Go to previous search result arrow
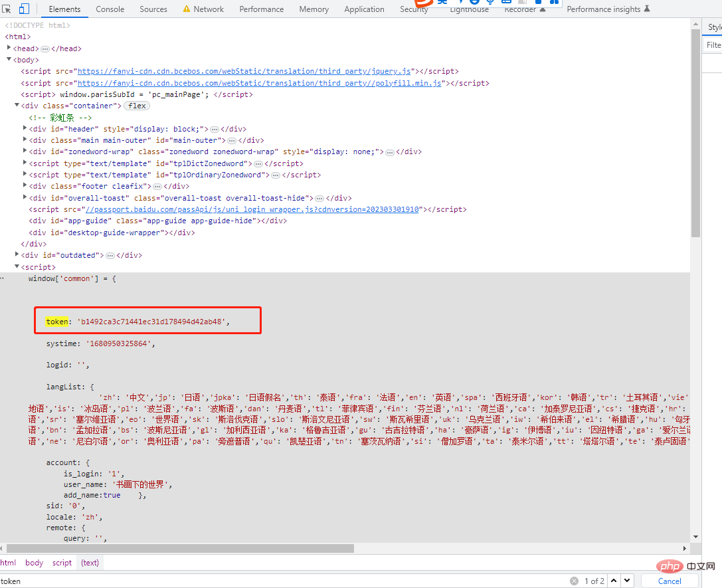 pyautogui.click(x=613, y=581)
